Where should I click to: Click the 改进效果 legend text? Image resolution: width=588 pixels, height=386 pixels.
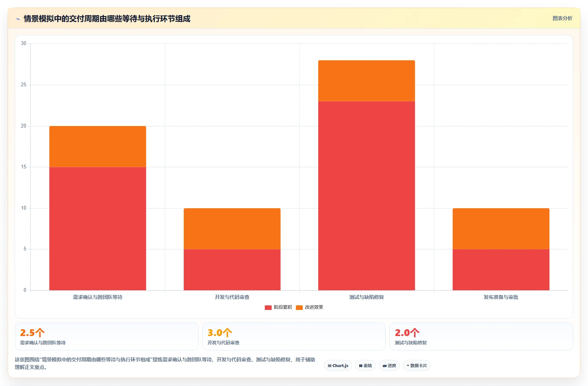tap(314, 307)
